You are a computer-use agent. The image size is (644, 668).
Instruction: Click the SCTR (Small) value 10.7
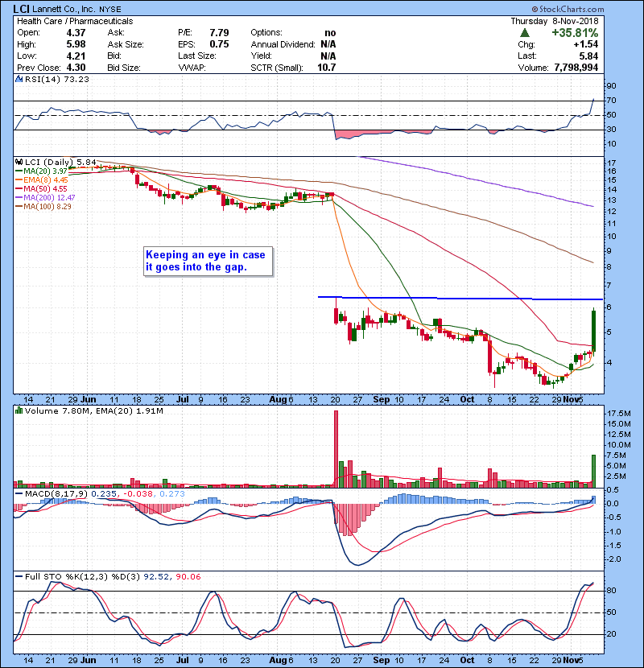point(327,68)
